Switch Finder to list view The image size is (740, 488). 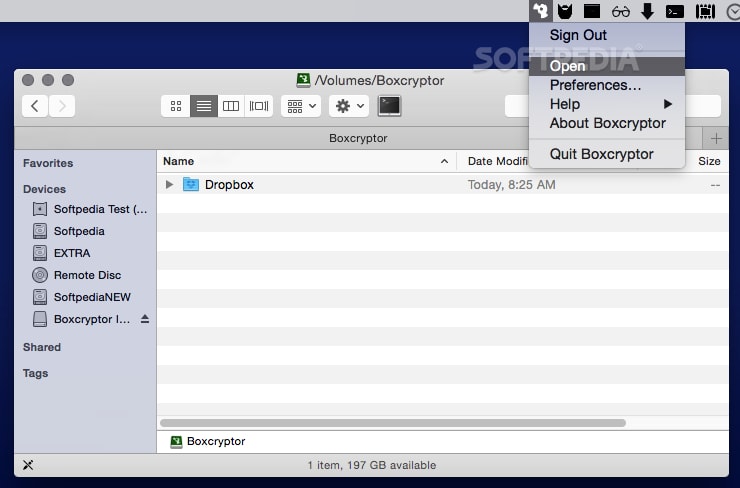click(203, 106)
